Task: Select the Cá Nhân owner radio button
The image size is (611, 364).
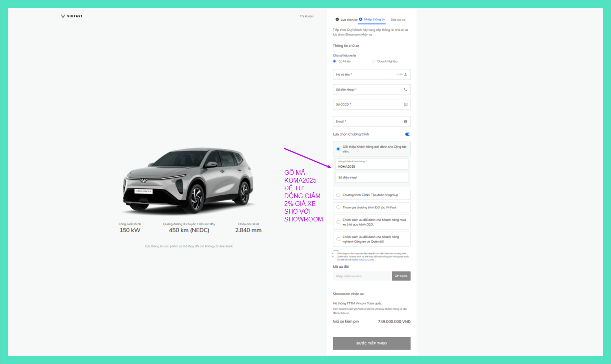Action: point(334,61)
